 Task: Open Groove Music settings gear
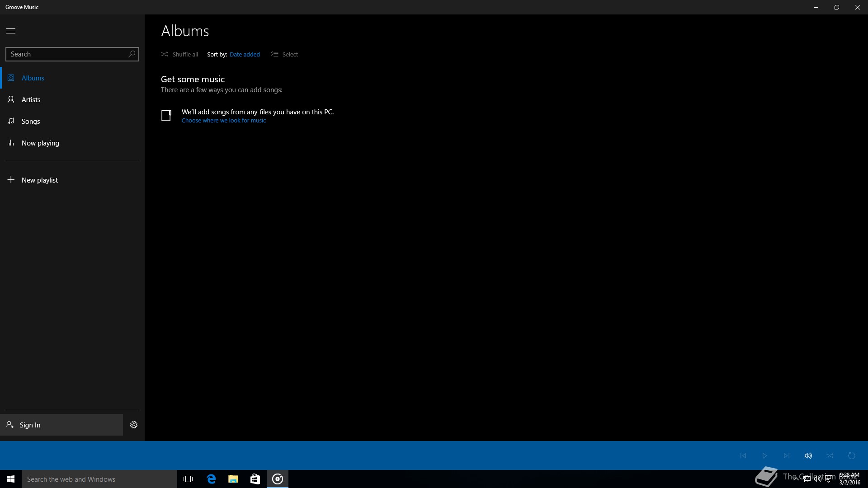[x=134, y=425]
